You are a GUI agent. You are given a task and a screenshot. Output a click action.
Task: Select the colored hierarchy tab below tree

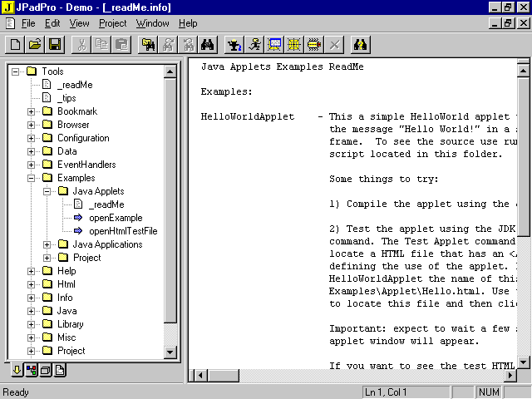tap(32, 371)
